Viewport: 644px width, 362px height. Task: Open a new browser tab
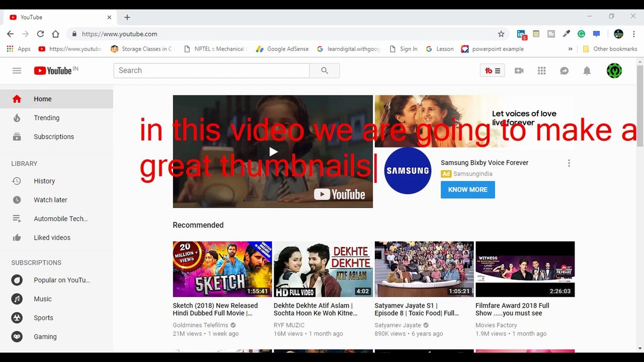point(127,17)
